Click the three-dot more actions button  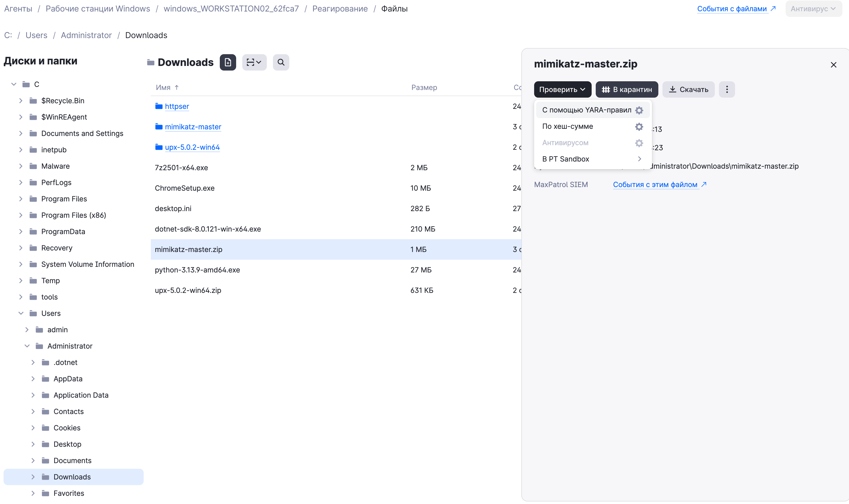pos(727,90)
